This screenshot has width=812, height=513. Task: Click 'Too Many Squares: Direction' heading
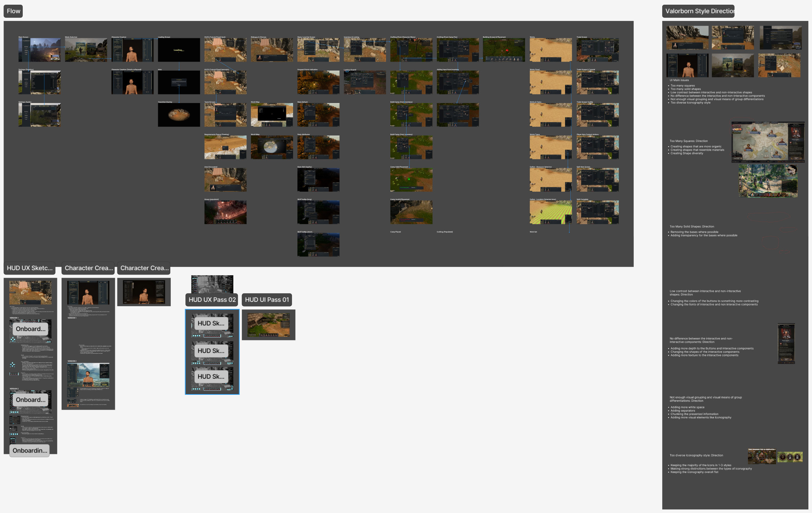688,141
